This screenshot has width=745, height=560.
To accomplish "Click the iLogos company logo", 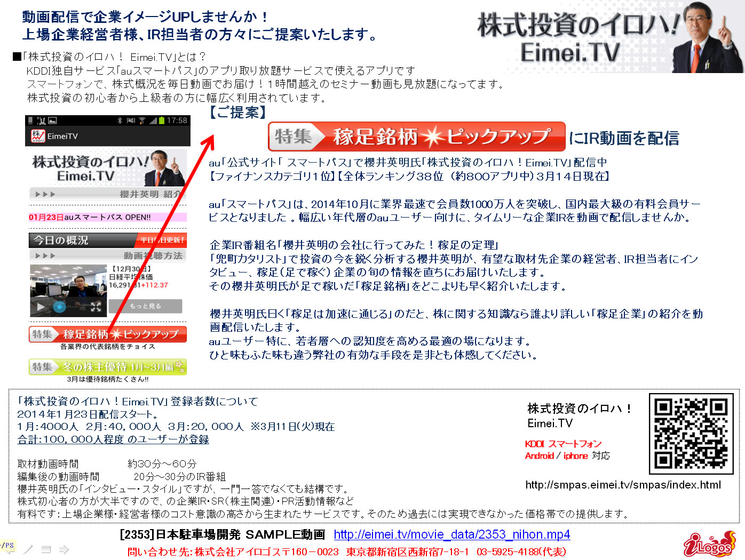I will (x=709, y=544).
